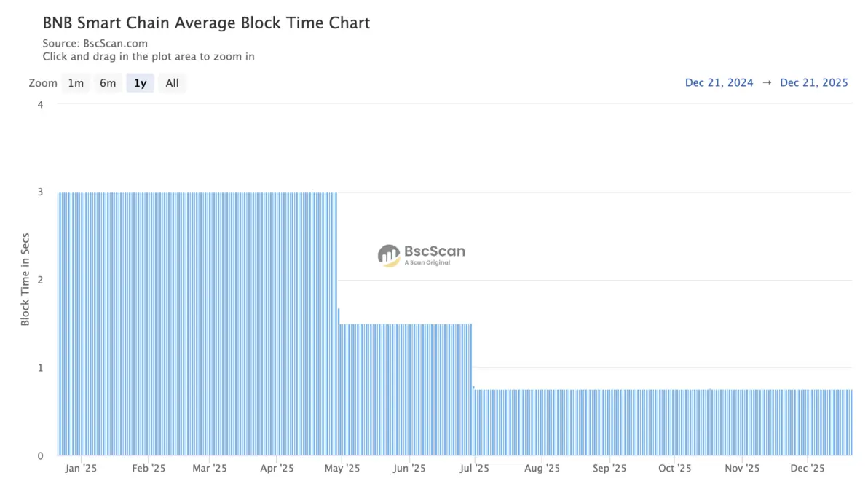The width and height of the screenshot is (868, 489).
Task: Open the Dec 21, 2024 start date
Action: [x=719, y=82]
